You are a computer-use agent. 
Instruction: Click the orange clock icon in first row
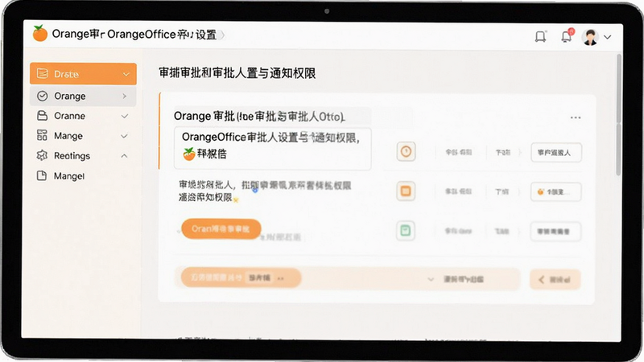click(406, 151)
